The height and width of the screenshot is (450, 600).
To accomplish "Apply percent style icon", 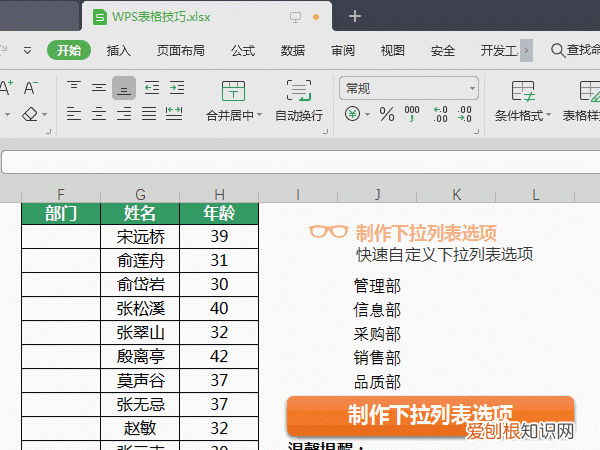I will (387, 114).
